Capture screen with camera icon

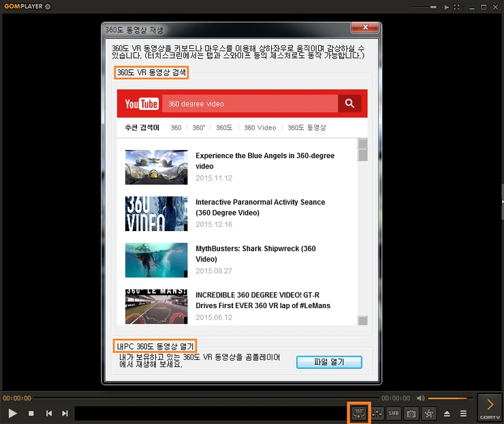[x=411, y=413]
